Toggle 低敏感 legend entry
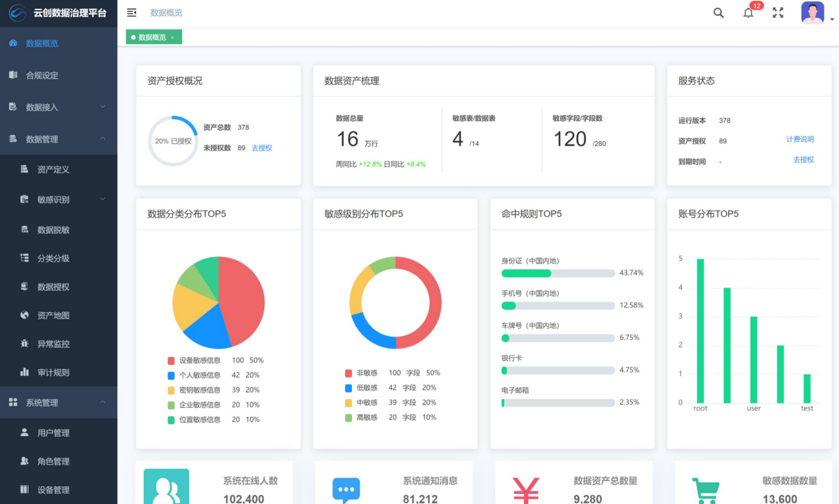 (x=390, y=388)
